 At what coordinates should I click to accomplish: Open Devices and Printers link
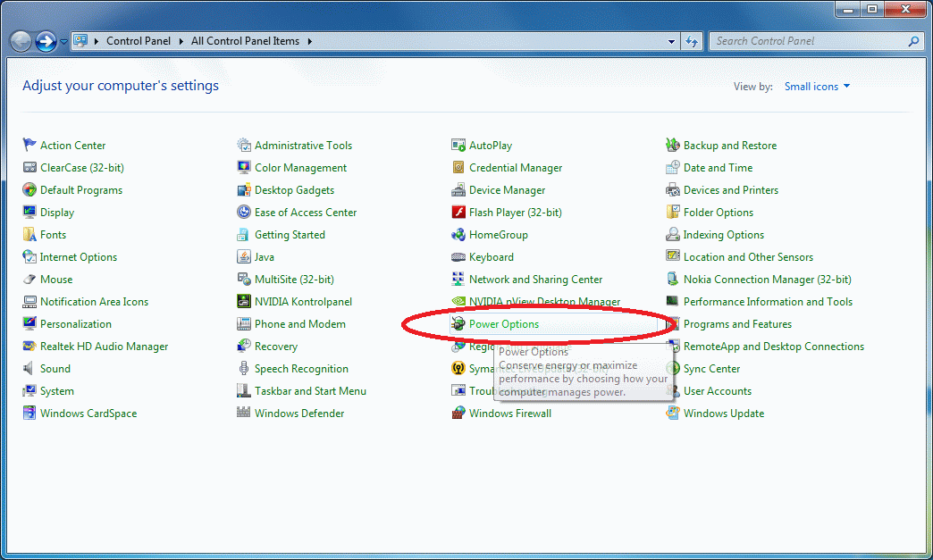731,190
